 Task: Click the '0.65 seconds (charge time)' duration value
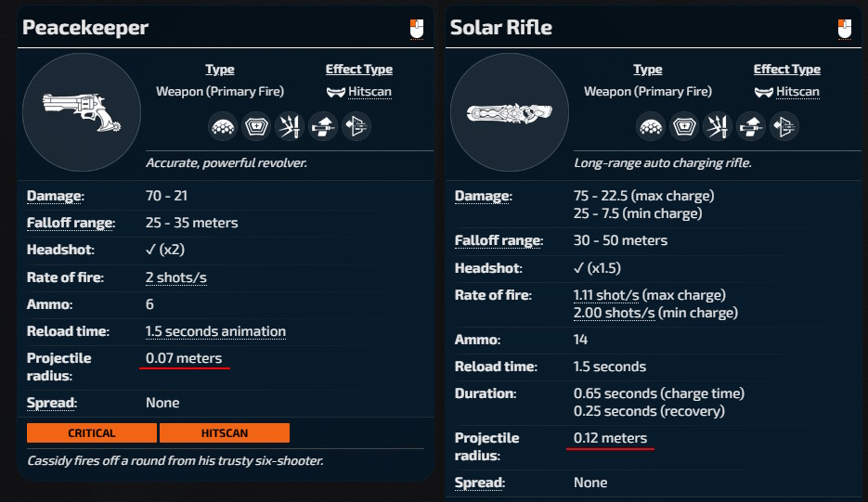[659, 393]
